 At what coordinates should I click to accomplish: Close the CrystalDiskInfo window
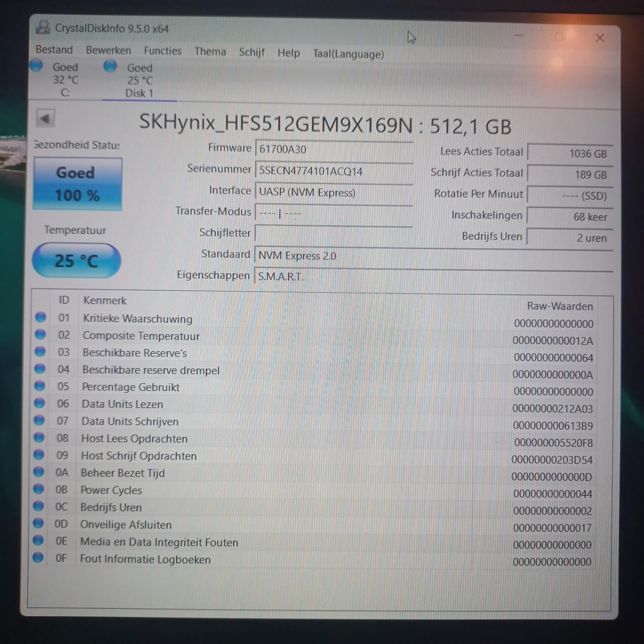[x=600, y=38]
